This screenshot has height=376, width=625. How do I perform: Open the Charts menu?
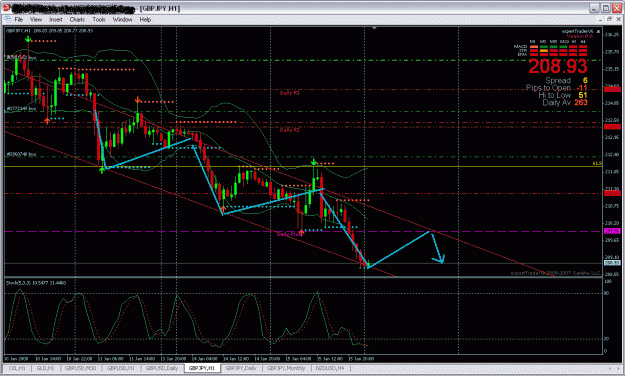(77, 20)
